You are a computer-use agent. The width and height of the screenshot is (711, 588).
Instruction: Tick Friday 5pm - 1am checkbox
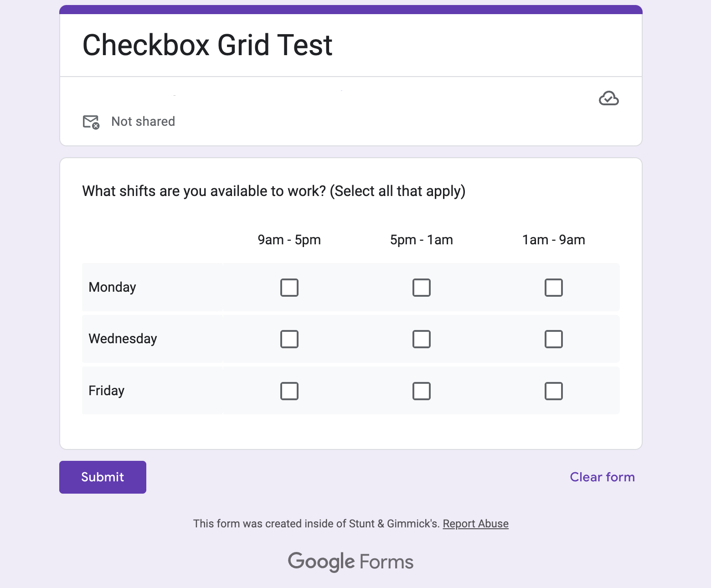422,391
